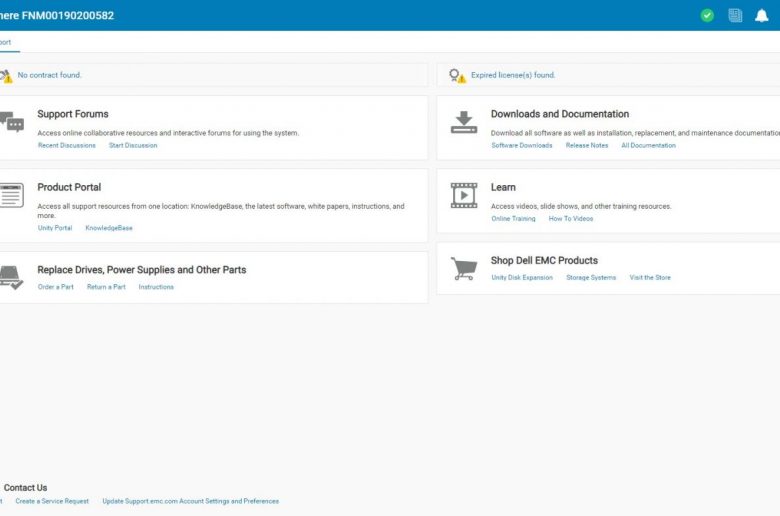Click the Downloads and Documentation heading

click(560, 114)
